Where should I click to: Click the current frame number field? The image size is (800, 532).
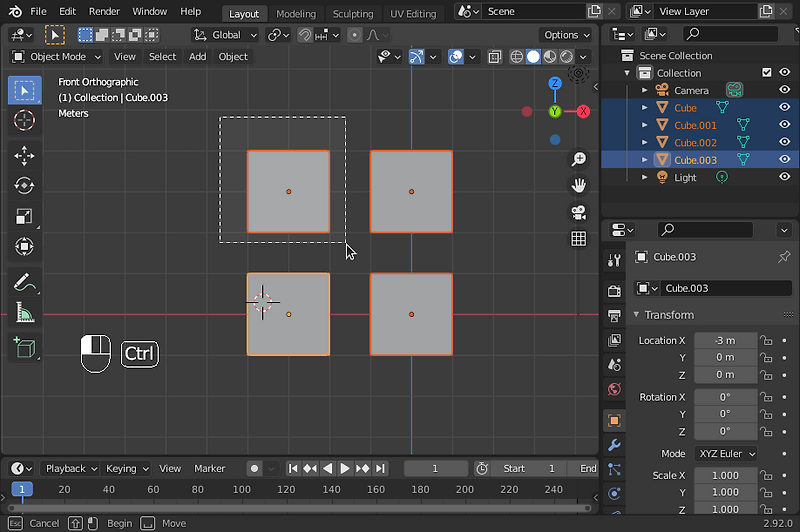436,468
